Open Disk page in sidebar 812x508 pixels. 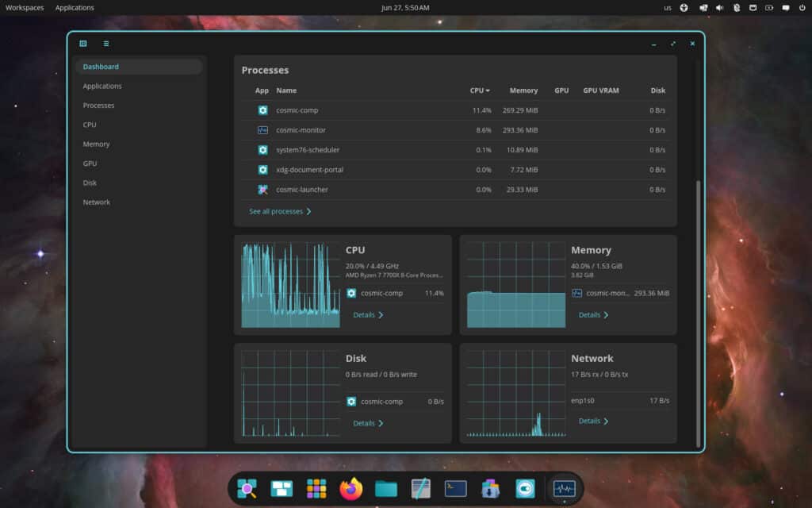(x=139, y=183)
